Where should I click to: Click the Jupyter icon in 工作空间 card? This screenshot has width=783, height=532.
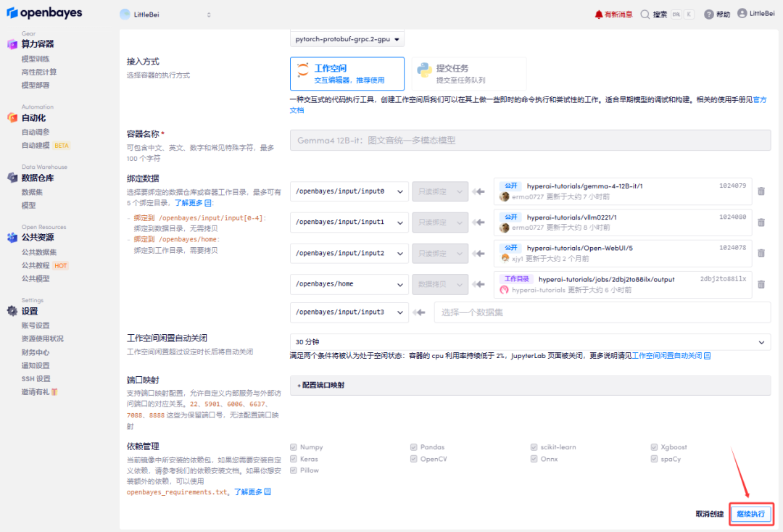pyautogui.click(x=302, y=70)
